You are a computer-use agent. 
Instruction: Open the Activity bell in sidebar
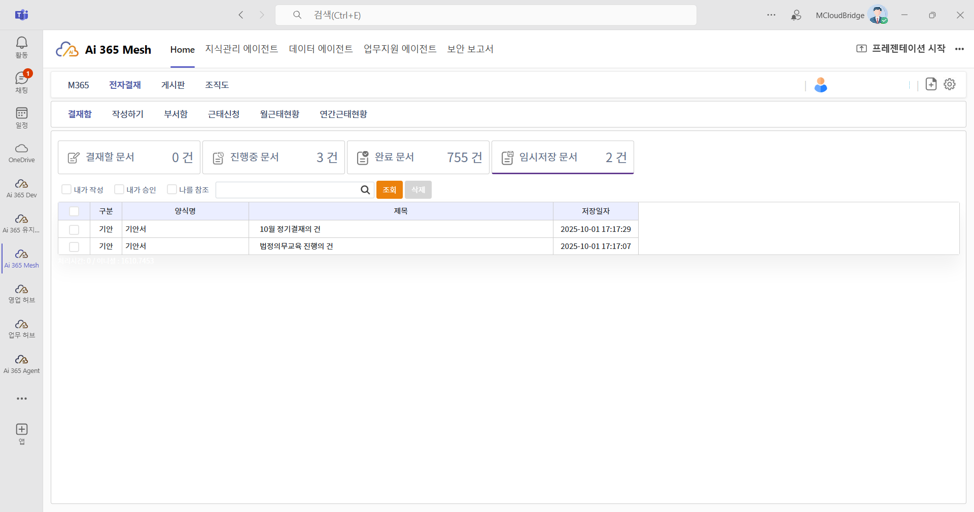(21, 46)
